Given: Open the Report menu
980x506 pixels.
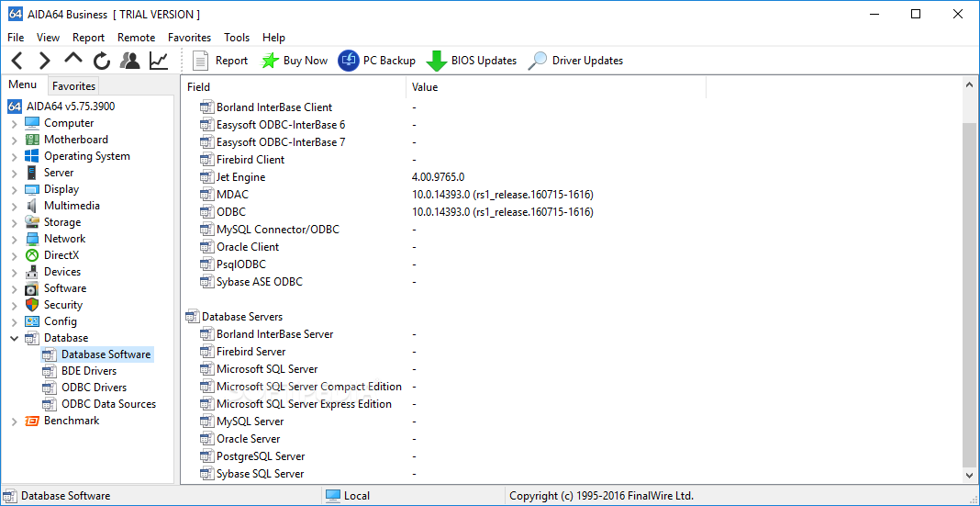Looking at the screenshot, I should coord(89,38).
